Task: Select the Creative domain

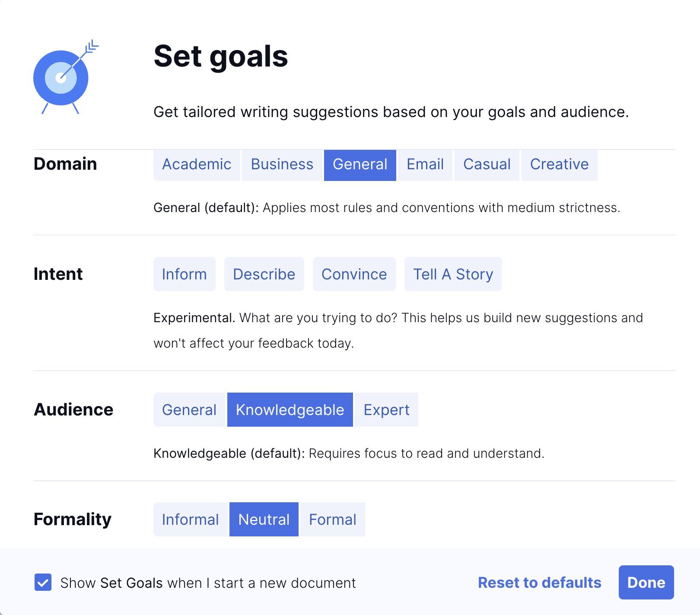Action: pyautogui.click(x=559, y=165)
